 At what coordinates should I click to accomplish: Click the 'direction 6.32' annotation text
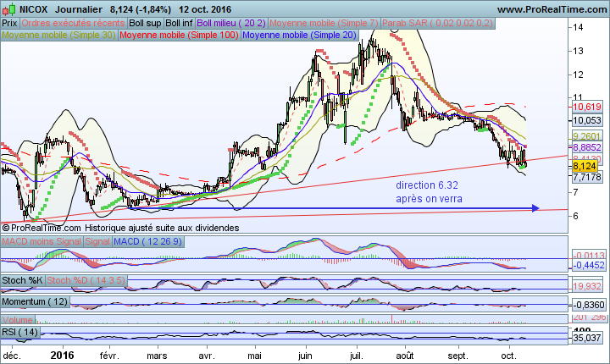pos(427,185)
